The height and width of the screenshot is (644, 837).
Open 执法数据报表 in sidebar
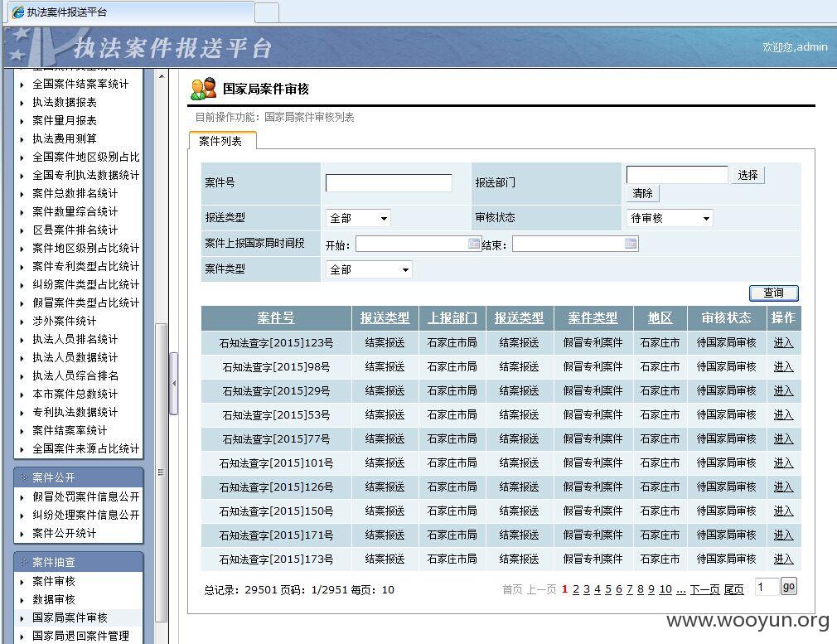point(65,102)
